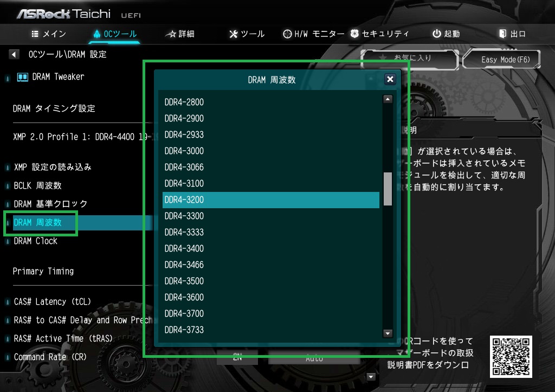Select DDR4-2900 frequency
555x392 pixels.
point(271,118)
